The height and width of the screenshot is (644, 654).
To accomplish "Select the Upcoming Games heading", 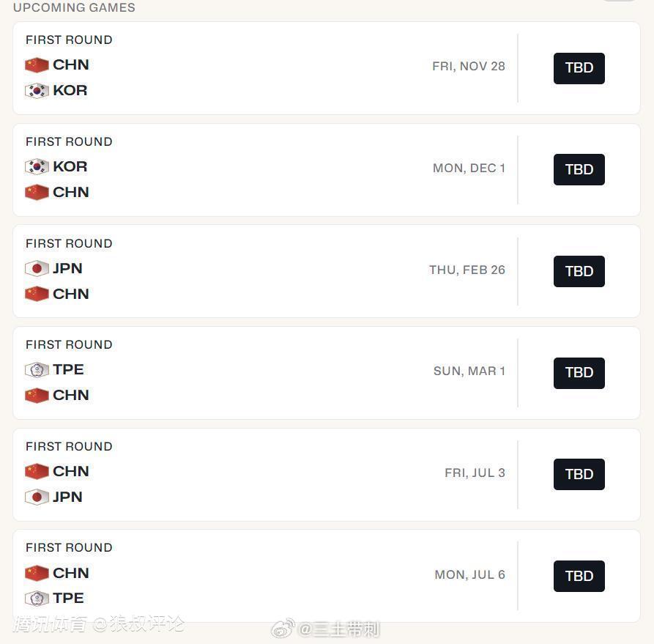I will [x=74, y=7].
